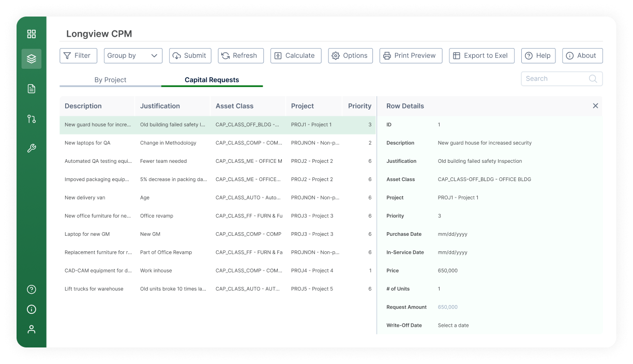Select the Capital Requests tab
633x364 pixels.
coord(212,80)
